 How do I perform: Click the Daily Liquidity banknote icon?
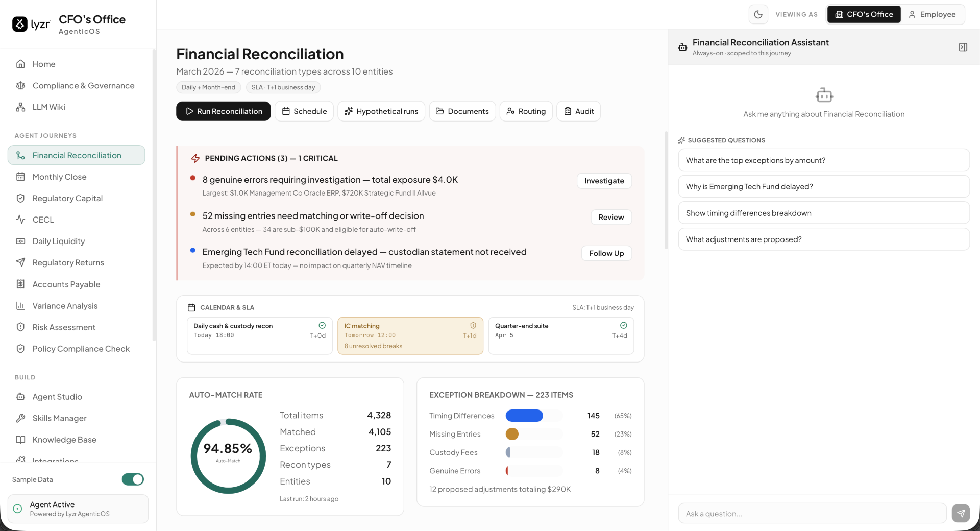(x=20, y=241)
